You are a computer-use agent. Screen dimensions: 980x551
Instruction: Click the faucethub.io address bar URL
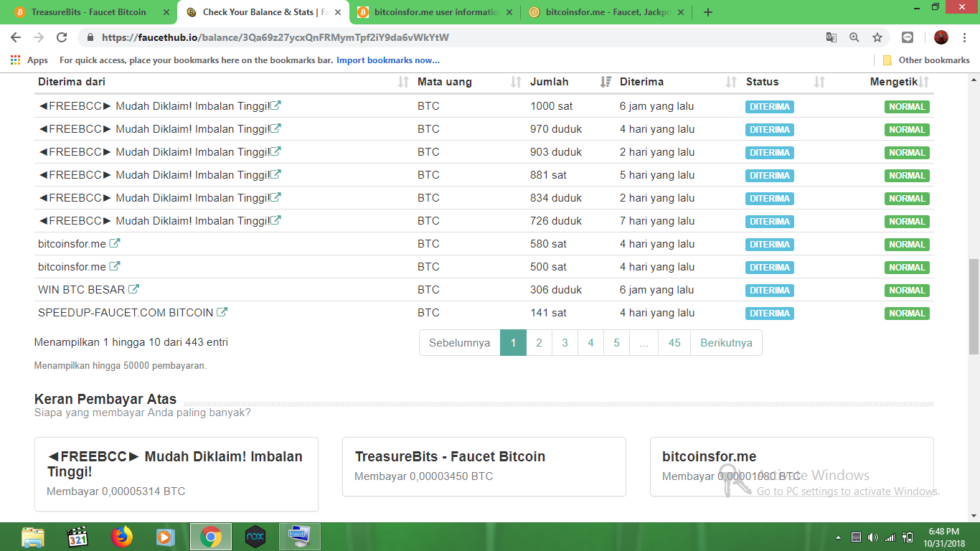tap(275, 37)
